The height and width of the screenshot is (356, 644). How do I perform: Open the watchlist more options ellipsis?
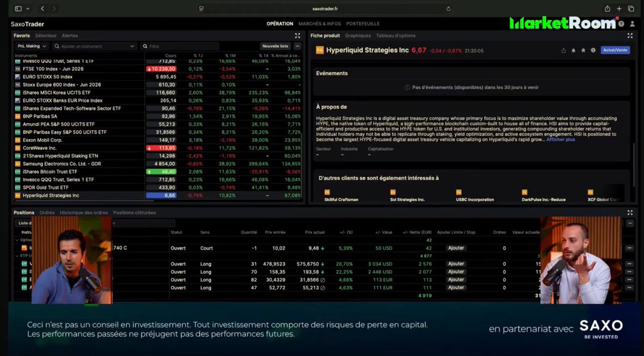click(297, 46)
